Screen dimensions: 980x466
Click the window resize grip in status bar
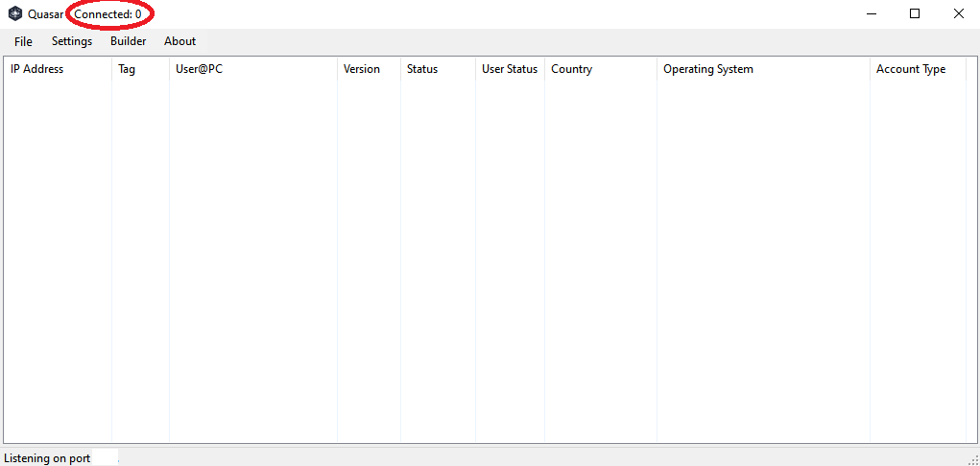tap(973, 459)
